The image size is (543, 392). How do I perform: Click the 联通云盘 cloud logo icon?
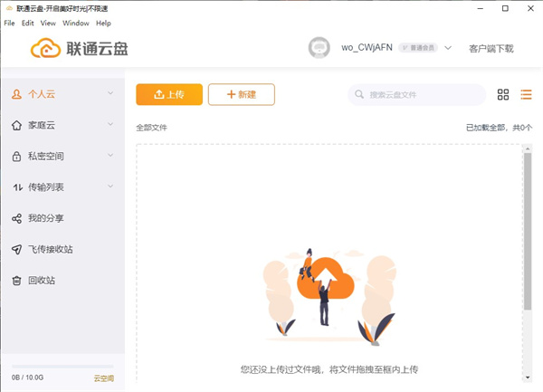45,48
